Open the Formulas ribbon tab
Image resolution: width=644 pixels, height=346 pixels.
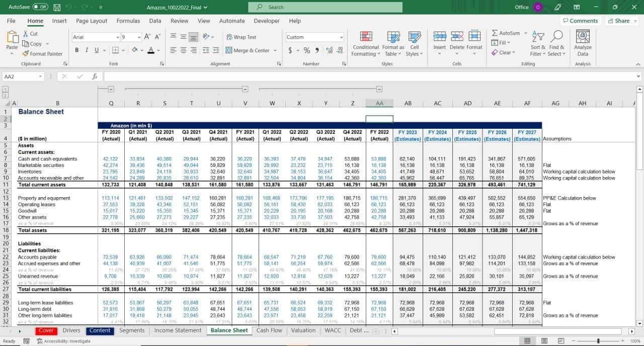128,21
